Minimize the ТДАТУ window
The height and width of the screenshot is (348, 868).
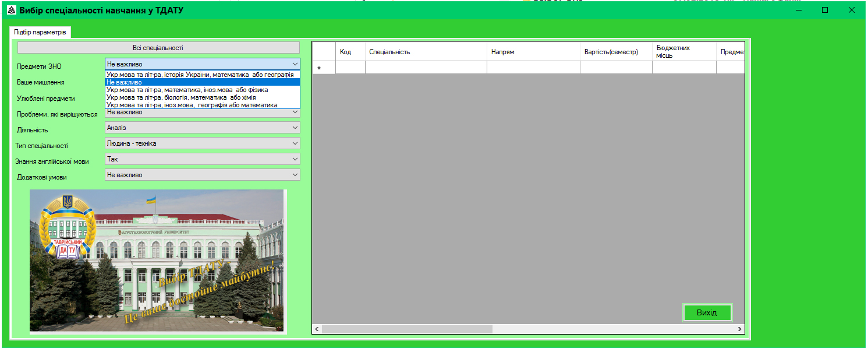(799, 10)
